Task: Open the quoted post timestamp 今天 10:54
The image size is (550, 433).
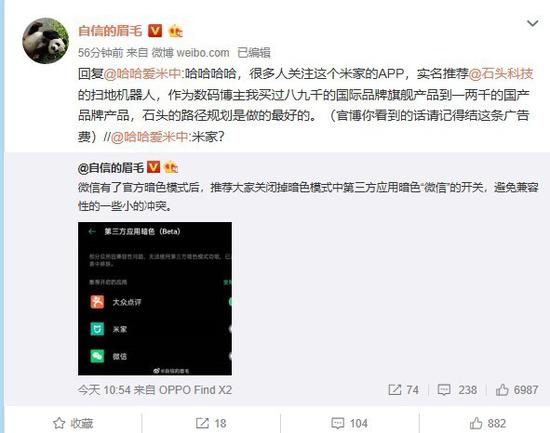Action: [104, 390]
